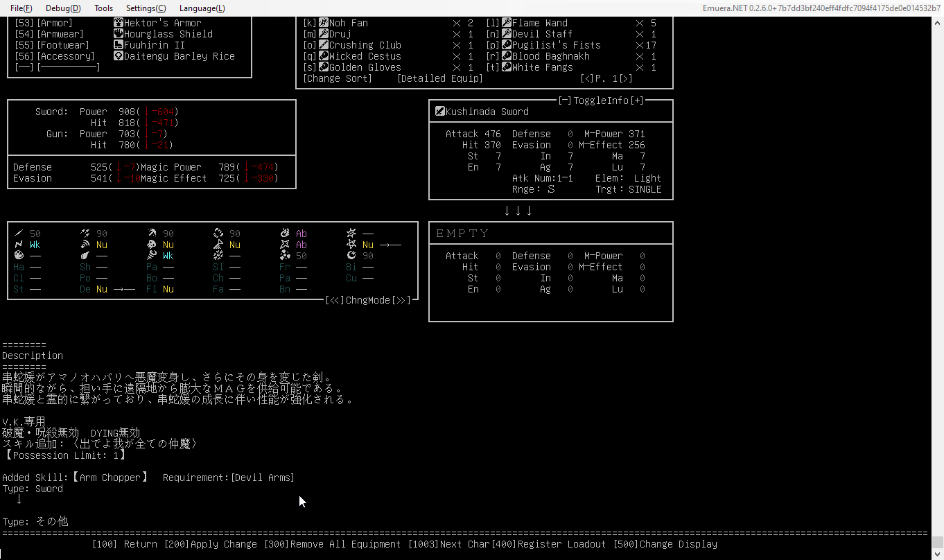
Task: Click the Hourglass Shield armwear icon
Action: coord(119,34)
